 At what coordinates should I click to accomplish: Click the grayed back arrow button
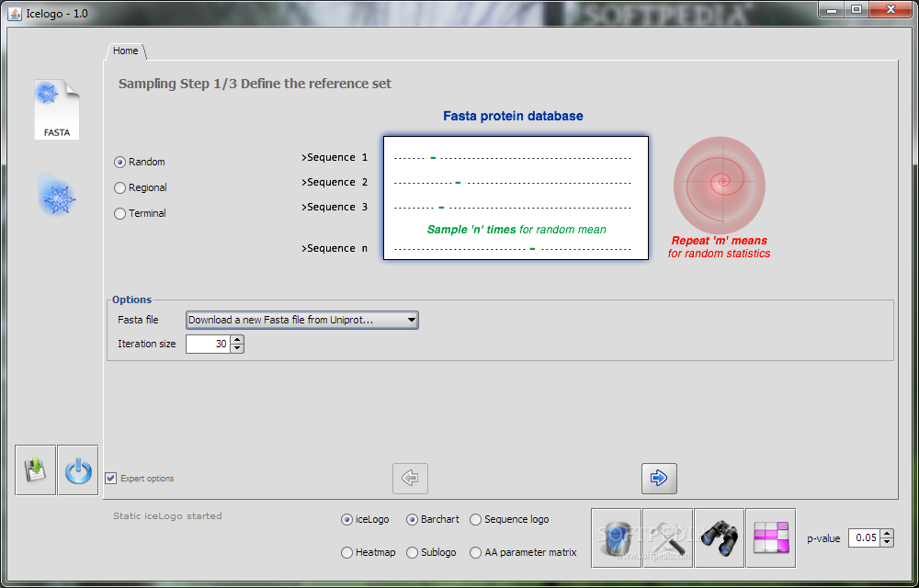410,478
